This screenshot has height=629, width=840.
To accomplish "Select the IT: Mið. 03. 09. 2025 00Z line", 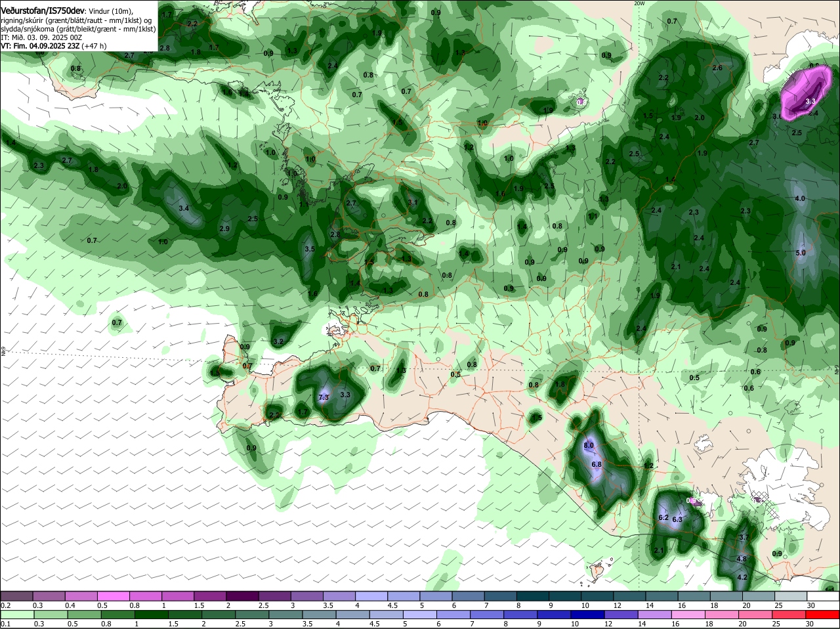I will tap(41, 37).
